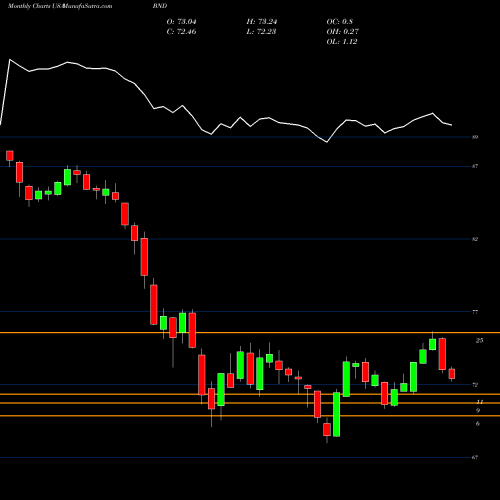Click the 82 price axis label
Image resolution: width=500 pixels, height=500 pixels.
[x=475, y=239]
